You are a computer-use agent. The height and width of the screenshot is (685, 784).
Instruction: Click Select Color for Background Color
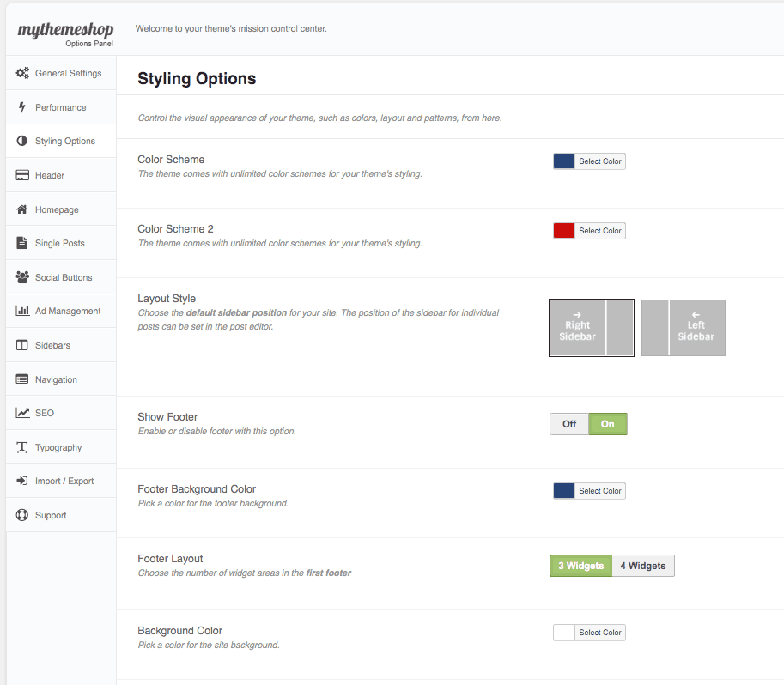click(599, 633)
